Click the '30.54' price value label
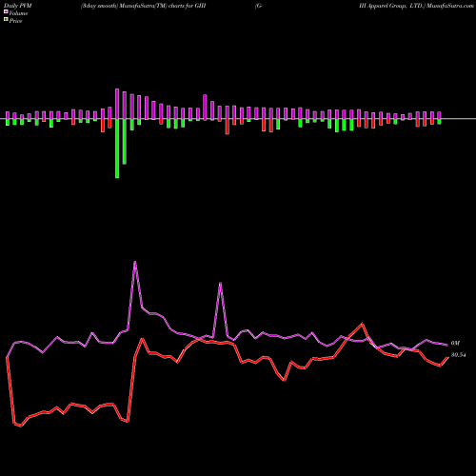The height and width of the screenshot is (476, 476). [458, 355]
